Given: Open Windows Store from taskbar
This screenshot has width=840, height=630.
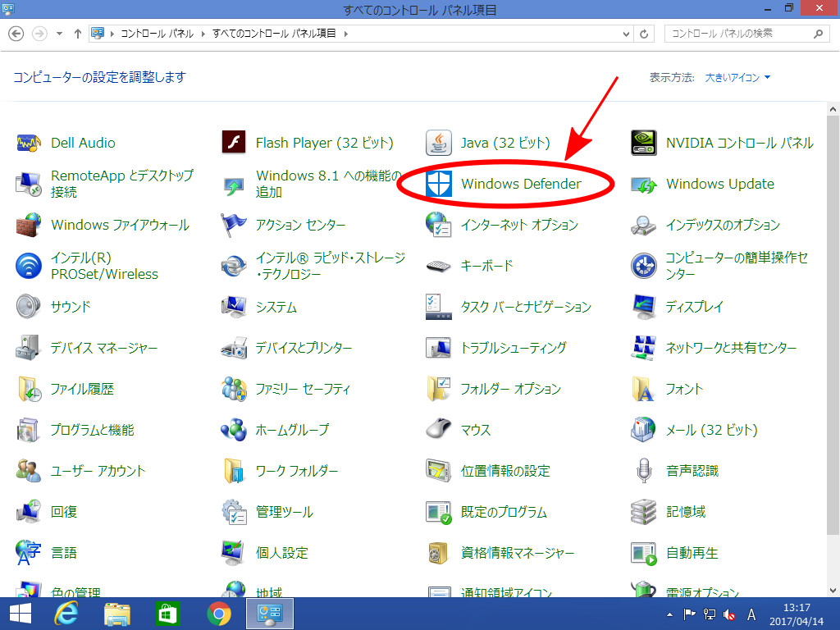Looking at the screenshot, I should point(167,614).
